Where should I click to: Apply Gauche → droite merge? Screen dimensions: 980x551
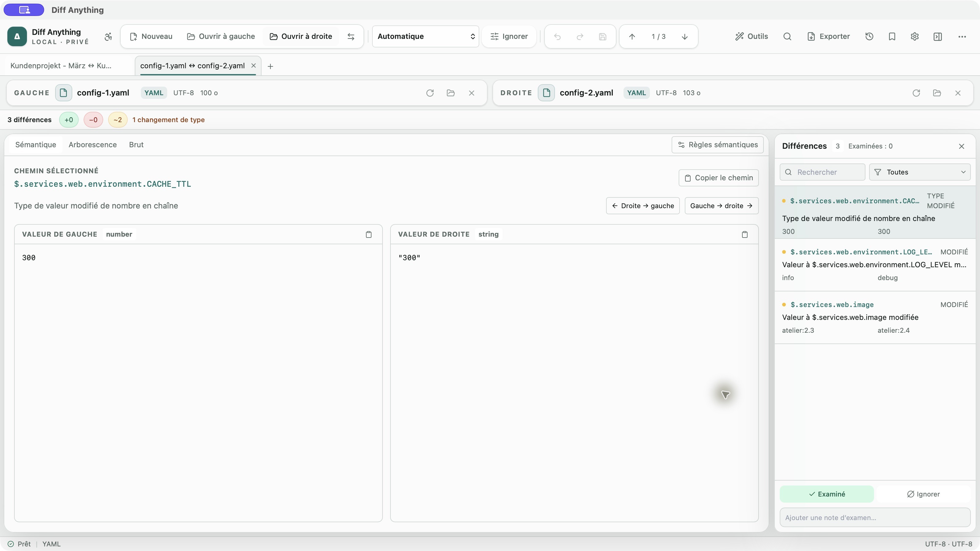(x=722, y=206)
